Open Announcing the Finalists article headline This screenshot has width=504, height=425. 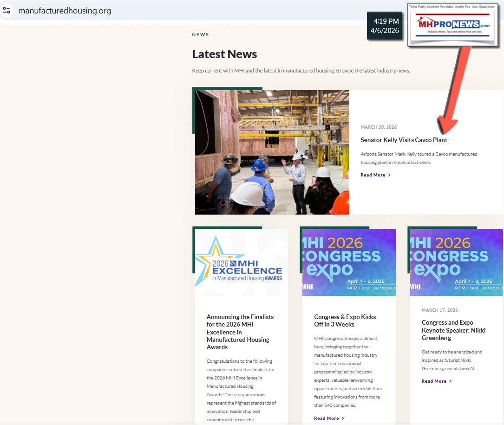pos(240,332)
